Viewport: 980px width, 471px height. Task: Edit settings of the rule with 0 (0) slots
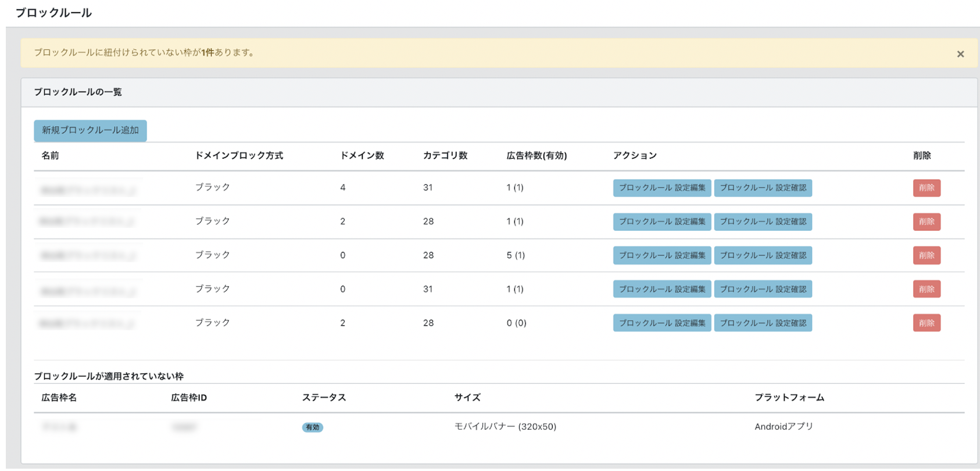coord(662,323)
